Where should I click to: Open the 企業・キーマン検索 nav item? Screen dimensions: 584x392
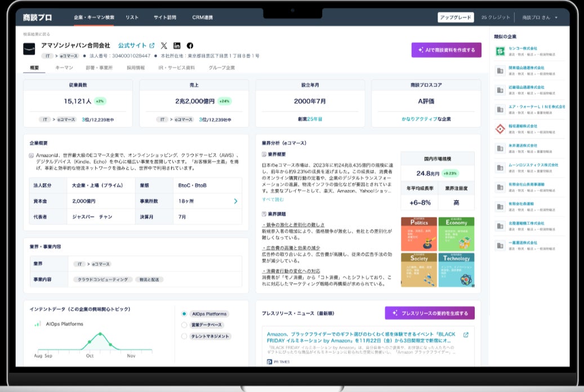[x=94, y=17]
